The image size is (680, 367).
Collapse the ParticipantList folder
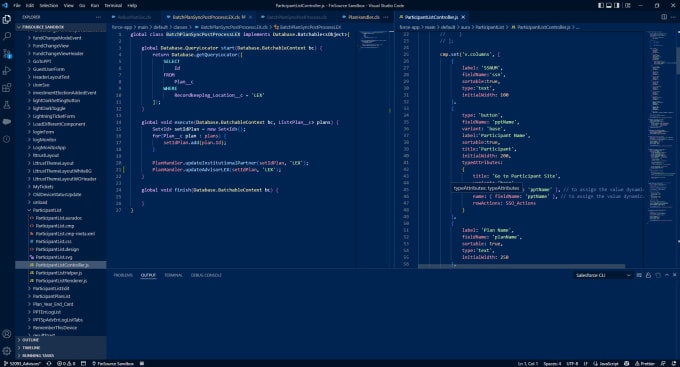pos(61,210)
